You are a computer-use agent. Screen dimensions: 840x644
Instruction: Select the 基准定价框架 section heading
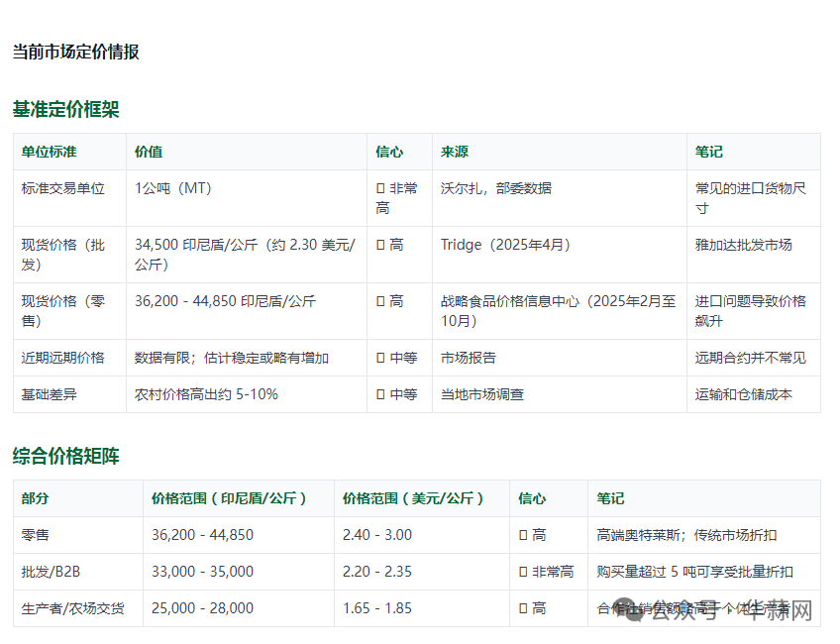65,109
